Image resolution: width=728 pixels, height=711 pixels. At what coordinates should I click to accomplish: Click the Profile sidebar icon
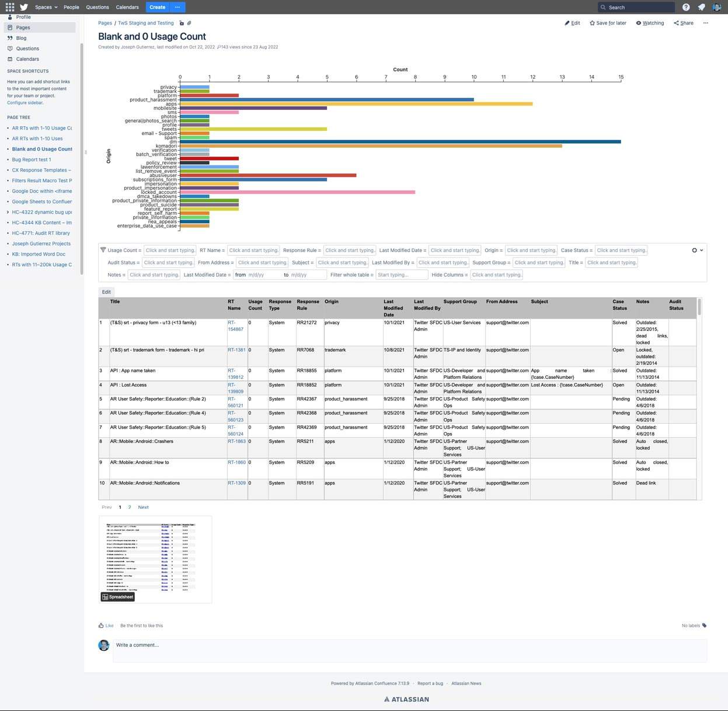(x=10, y=17)
